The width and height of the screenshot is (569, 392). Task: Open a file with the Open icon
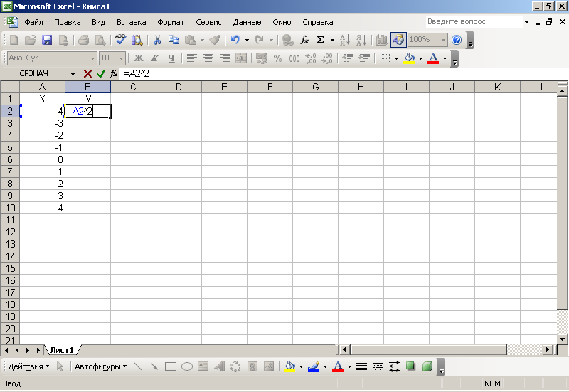(31, 40)
